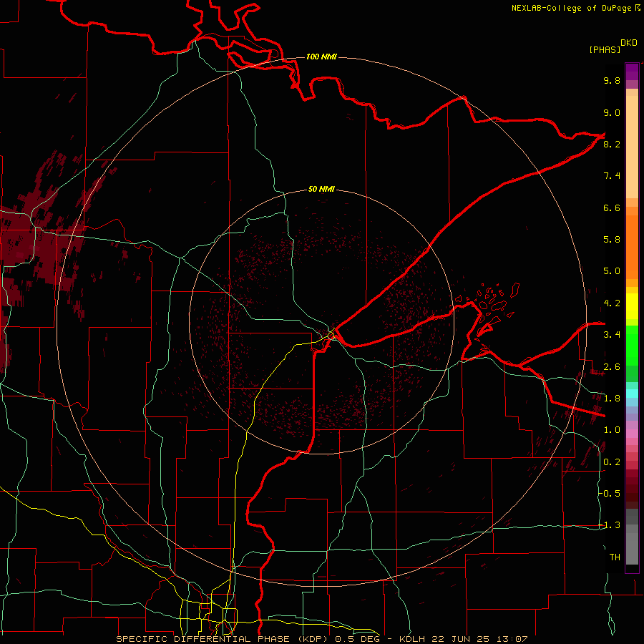The image size is (644, 644).
Task: Click the 4.2 legend value
Action: (612, 303)
